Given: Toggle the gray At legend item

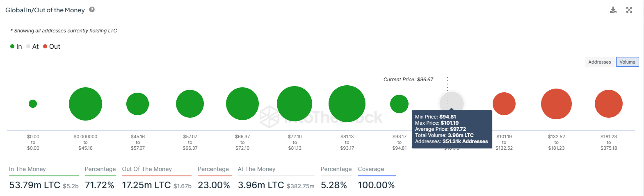Looking at the screenshot, I should point(32,47).
